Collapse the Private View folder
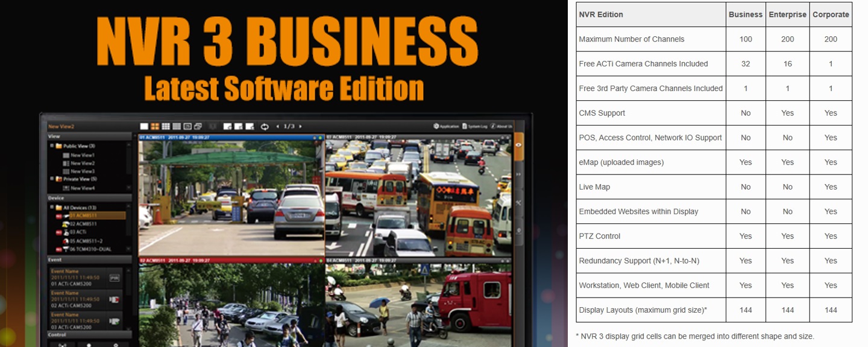Viewport: 868px width, 347px height. (x=52, y=179)
